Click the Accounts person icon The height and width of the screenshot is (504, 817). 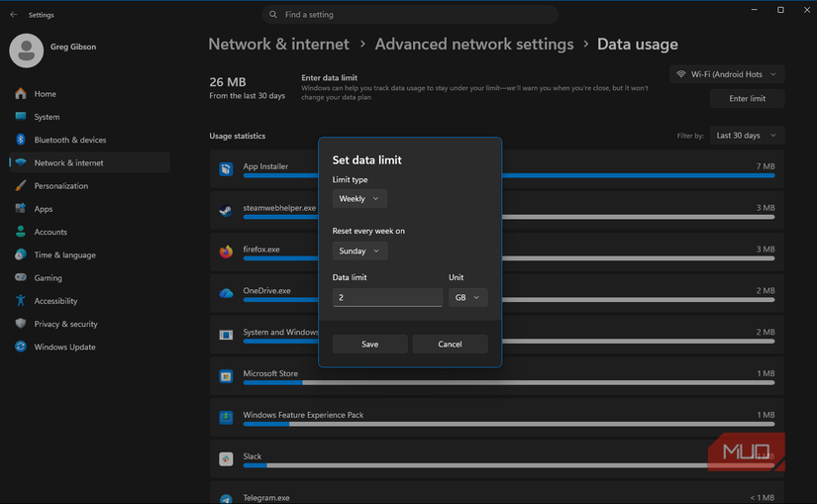click(21, 232)
